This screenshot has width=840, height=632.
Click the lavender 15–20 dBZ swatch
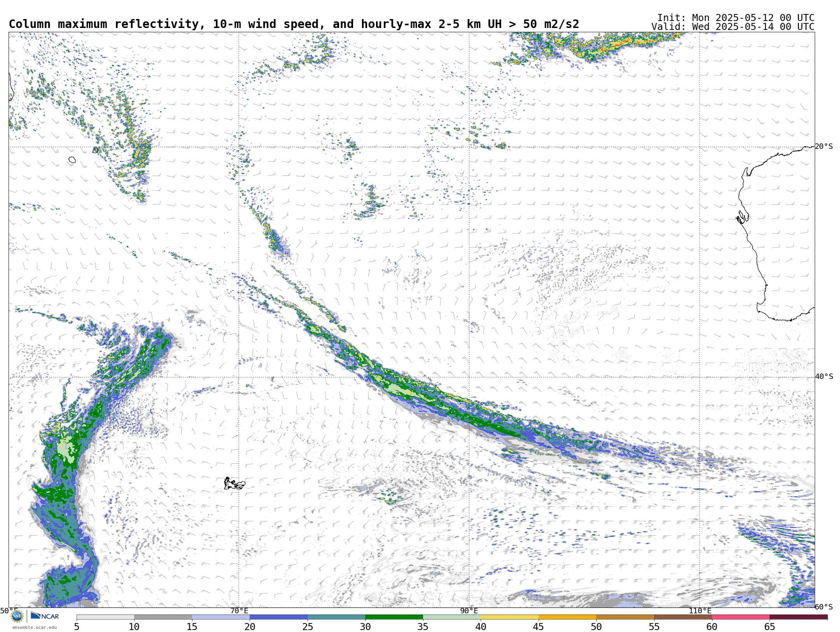pyautogui.click(x=221, y=617)
